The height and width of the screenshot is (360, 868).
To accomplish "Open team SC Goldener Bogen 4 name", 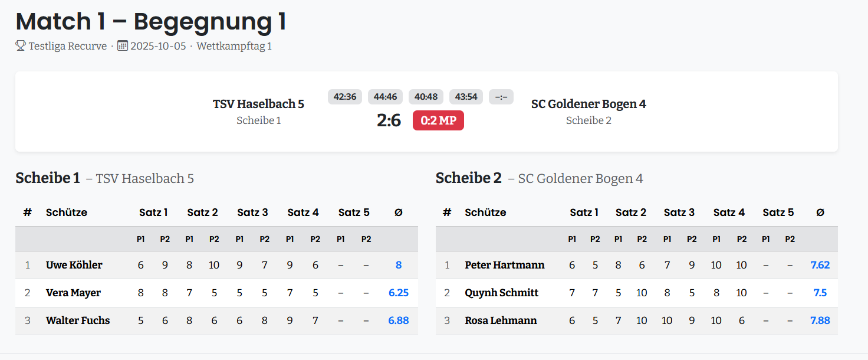I will point(588,104).
